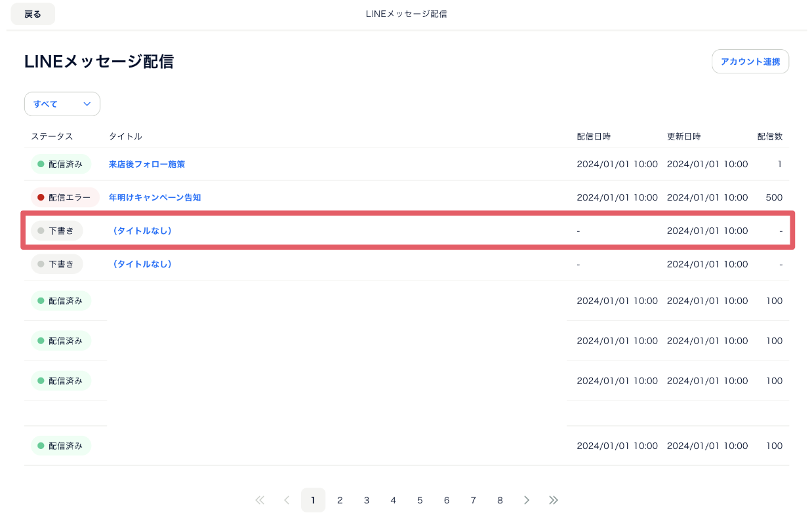Go to pagination page 7

point(473,500)
